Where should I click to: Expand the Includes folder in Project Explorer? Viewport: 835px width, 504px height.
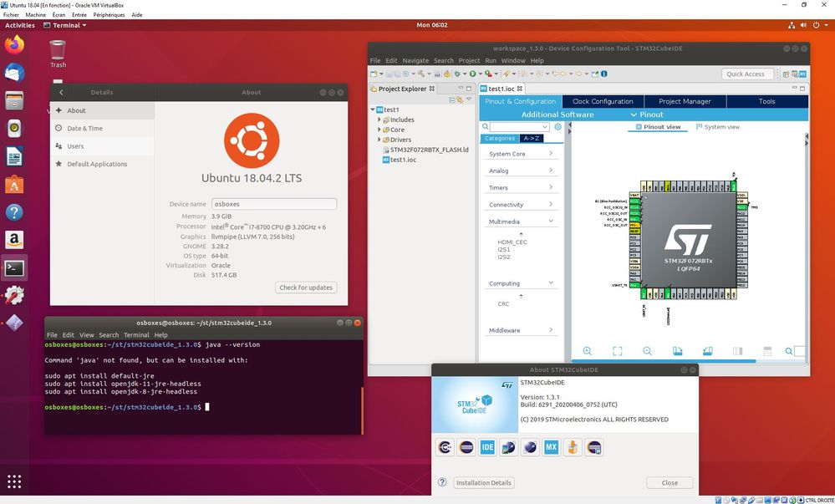[379, 120]
